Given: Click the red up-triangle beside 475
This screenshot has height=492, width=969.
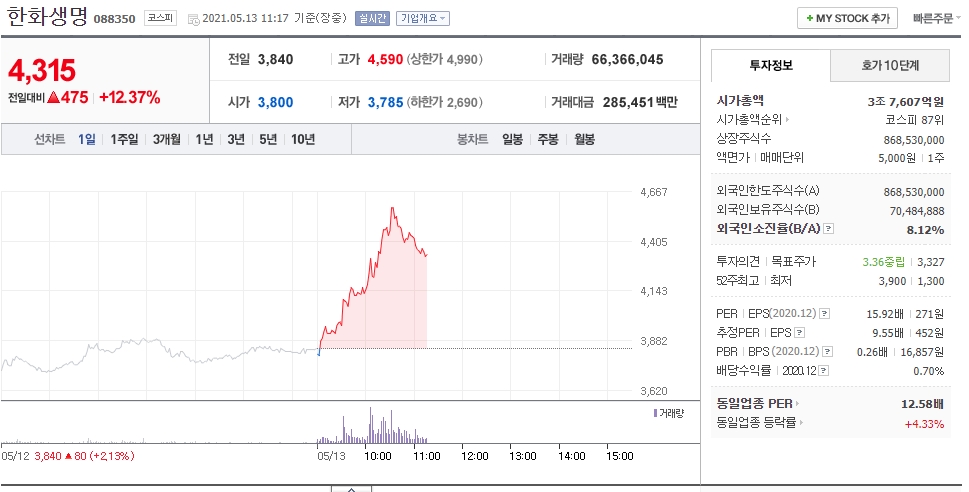Looking at the screenshot, I should (53, 97).
